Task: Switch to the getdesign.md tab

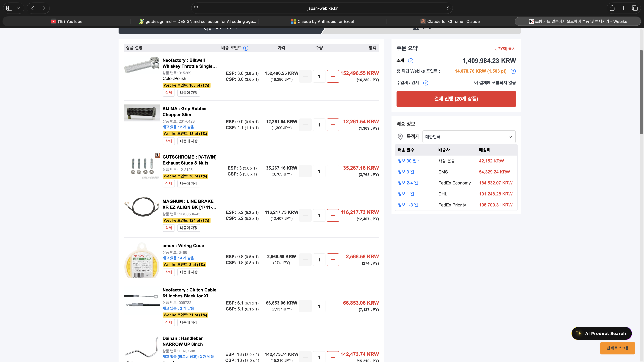Action: click(x=197, y=22)
